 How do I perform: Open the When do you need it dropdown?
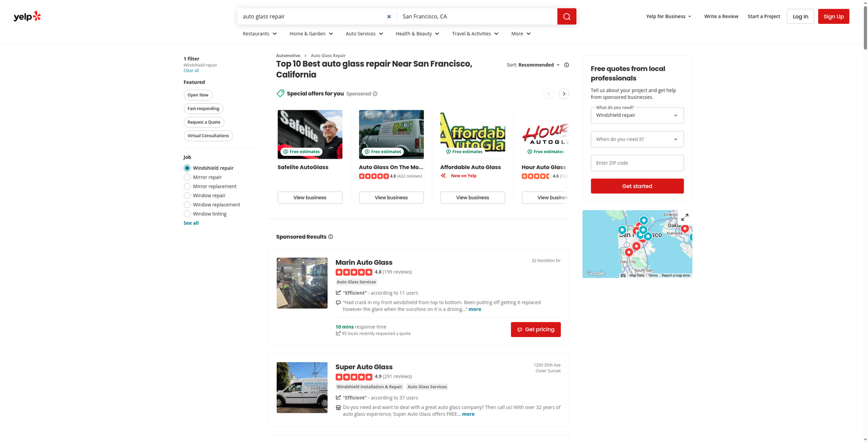637,139
